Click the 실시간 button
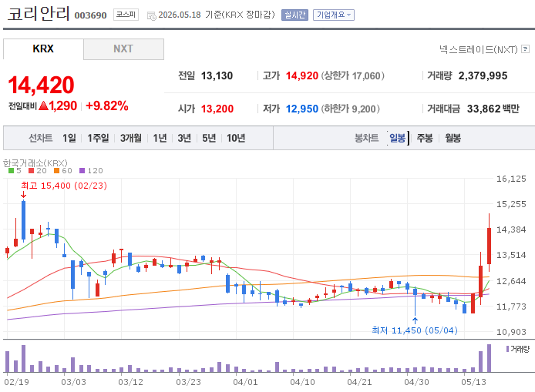The height and width of the screenshot is (392, 535). point(294,15)
